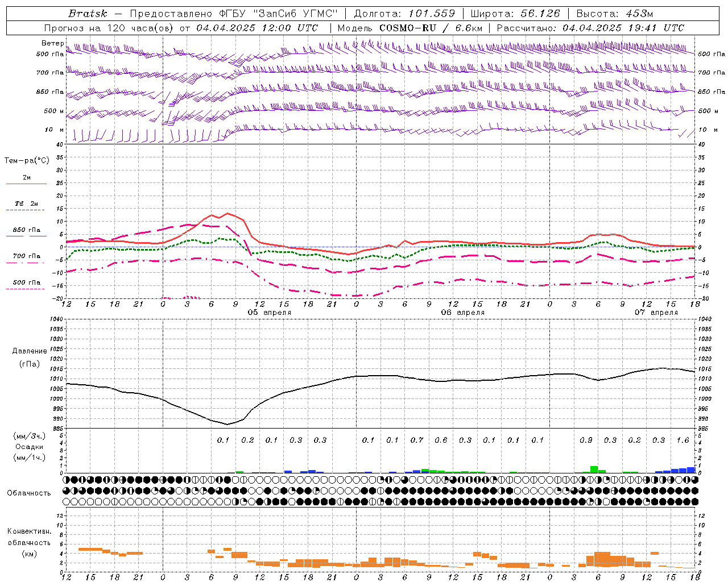Image resolution: width=728 pixels, height=582 pixels.
Task: Click the 3-hour precipitation value "0.6"
Action: coord(441,440)
